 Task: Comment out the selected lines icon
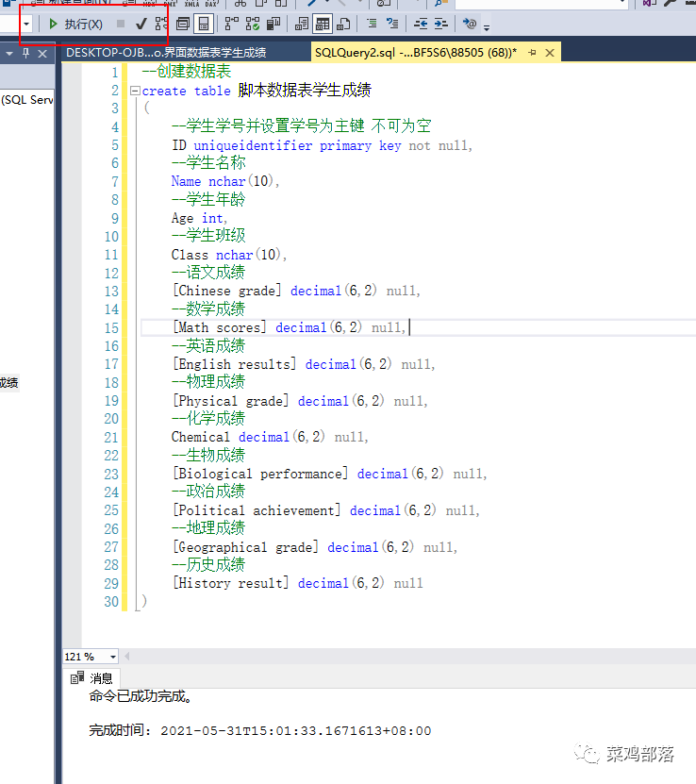pos(372,24)
